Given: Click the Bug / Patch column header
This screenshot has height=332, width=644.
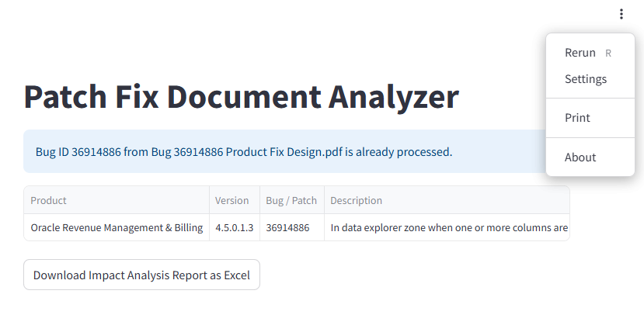Looking at the screenshot, I should [291, 200].
